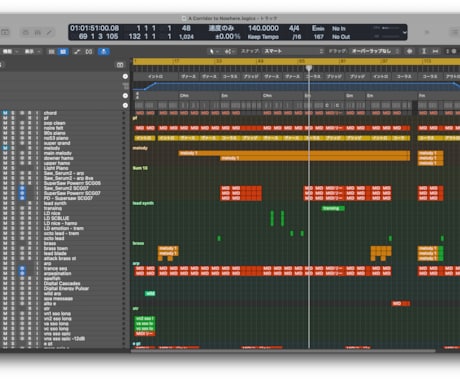Image resolution: width=460 pixels, height=380 pixels.
Task: Open the Keep Tempo popup
Action: click(x=263, y=37)
